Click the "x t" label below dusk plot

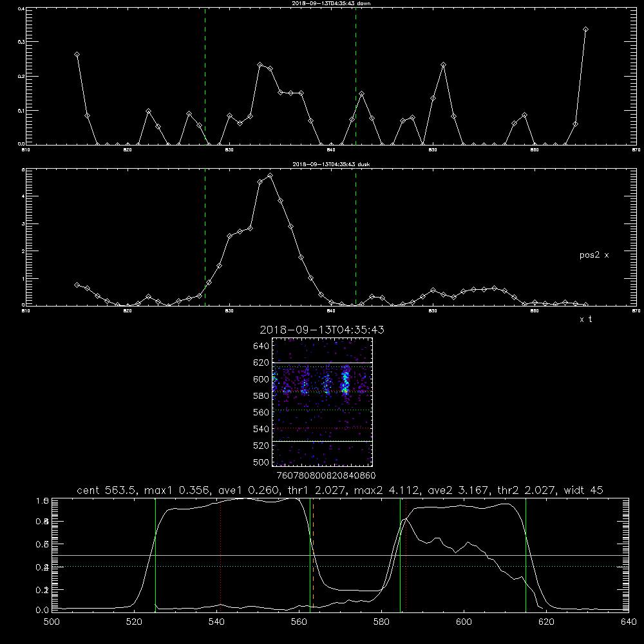click(585, 319)
